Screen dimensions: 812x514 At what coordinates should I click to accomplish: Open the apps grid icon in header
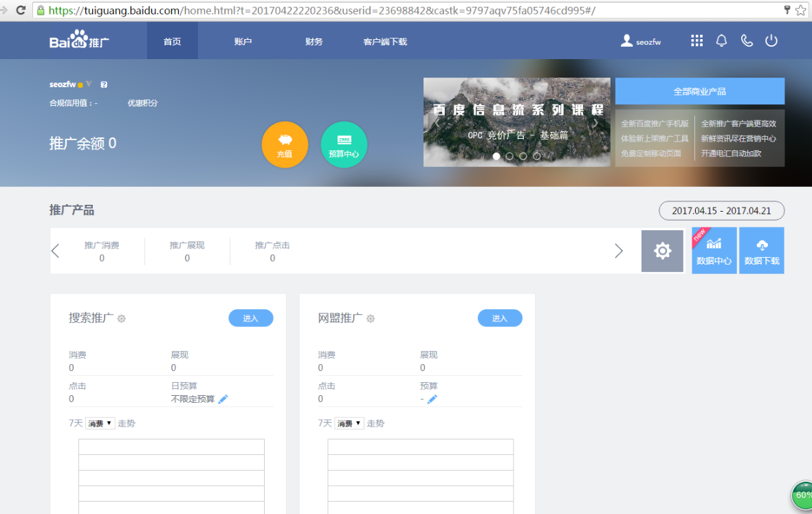click(696, 41)
